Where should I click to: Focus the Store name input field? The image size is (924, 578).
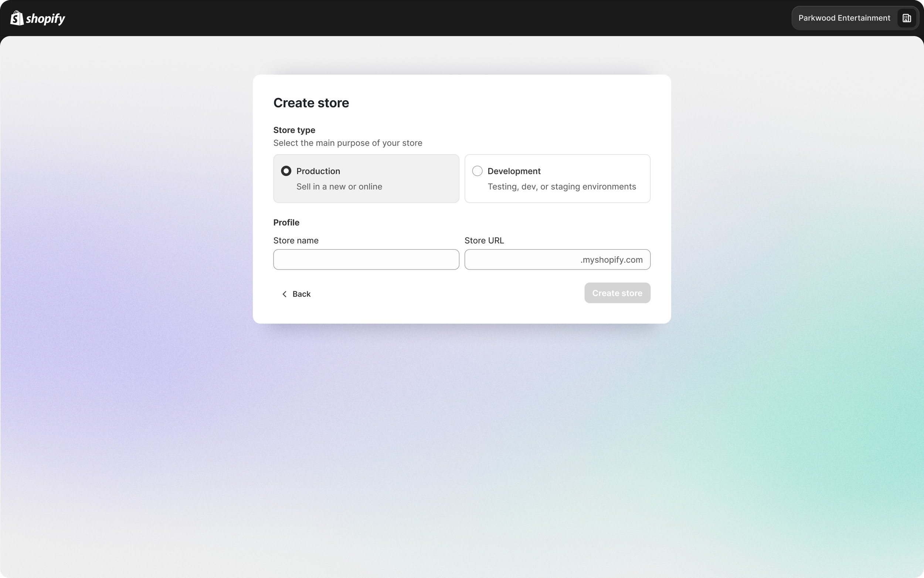366,259
